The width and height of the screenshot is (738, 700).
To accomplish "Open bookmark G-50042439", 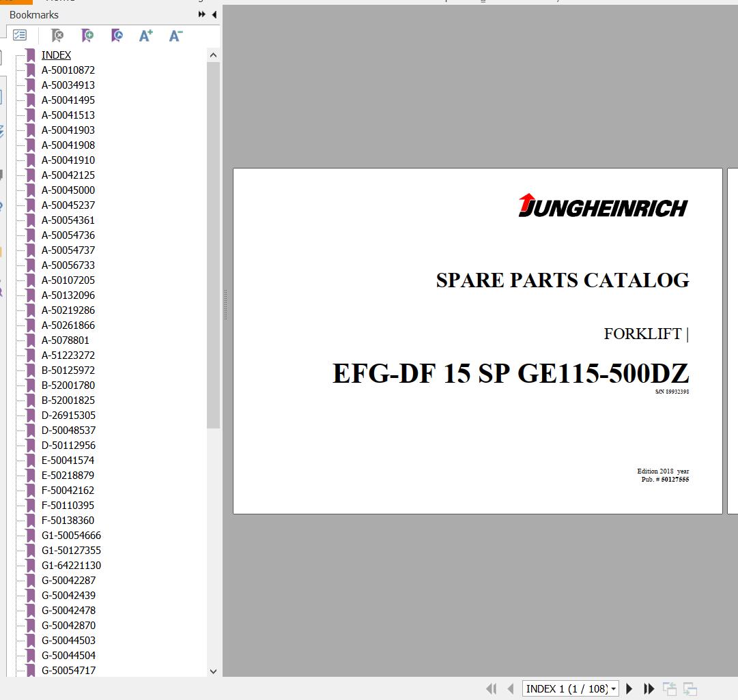I will 69,596.
